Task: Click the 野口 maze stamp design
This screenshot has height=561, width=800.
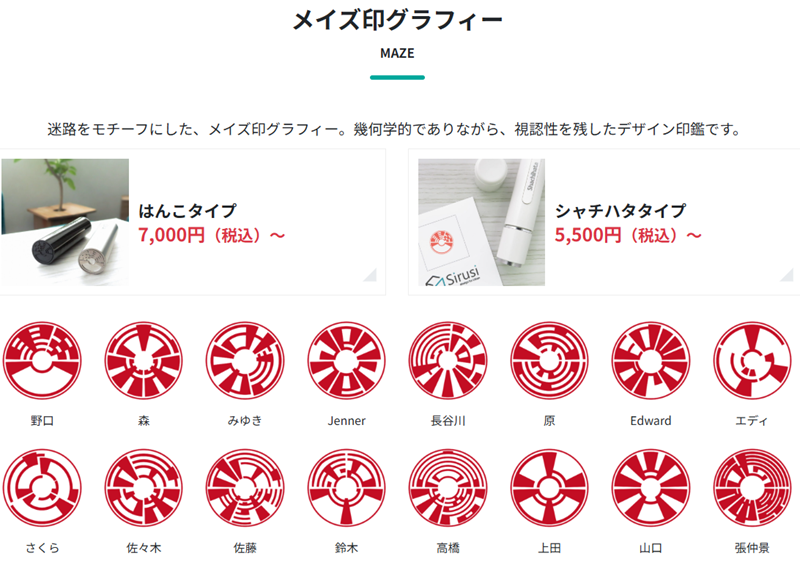Action: (x=42, y=360)
